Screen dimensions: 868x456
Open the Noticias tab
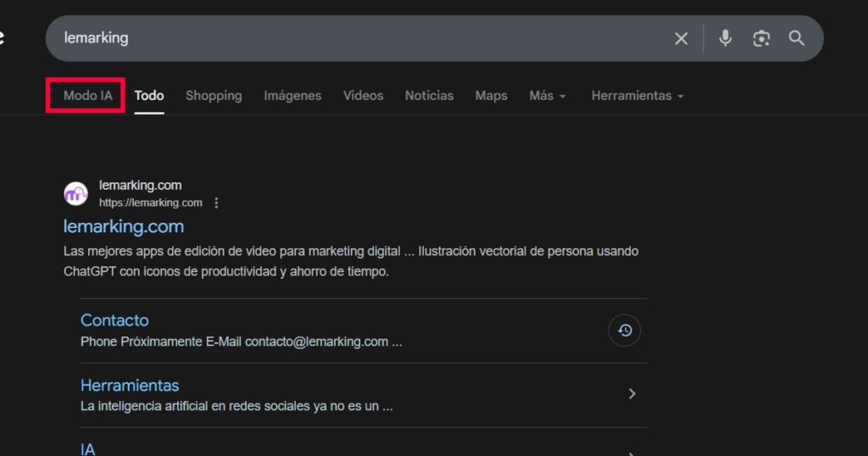pyautogui.click(x=429, y=96)
